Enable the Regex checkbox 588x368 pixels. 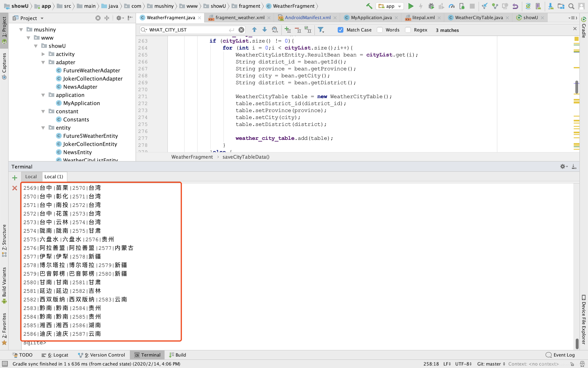[408, 30]
